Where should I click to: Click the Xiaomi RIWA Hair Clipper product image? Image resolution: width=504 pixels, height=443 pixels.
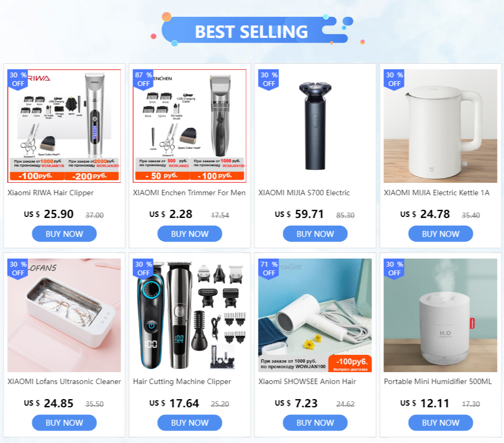(x=64, y=126)
